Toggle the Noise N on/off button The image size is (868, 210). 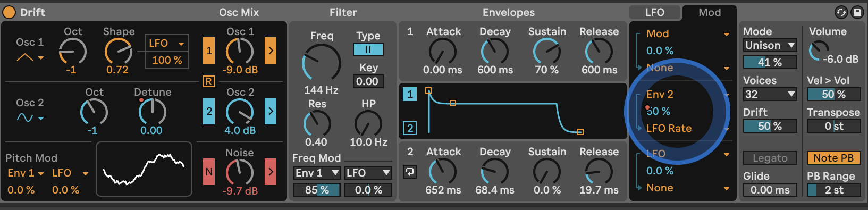209,172
